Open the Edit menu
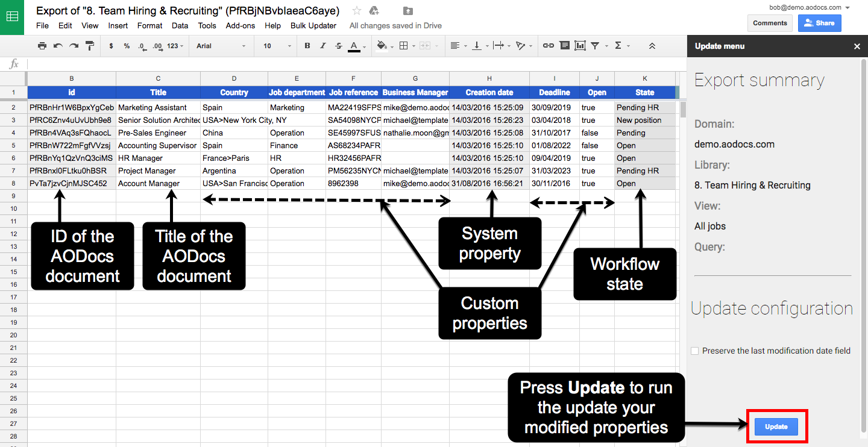868x447 pixels. [x=65, y=25]
